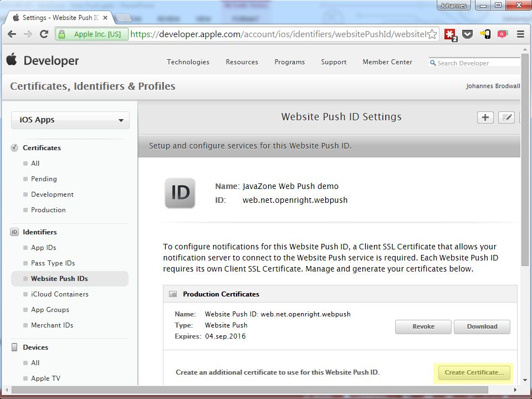This screenshot has width=532, height=399.
Task: Open the Chrome hamburger menu
Action: click(x=520, y=34)
